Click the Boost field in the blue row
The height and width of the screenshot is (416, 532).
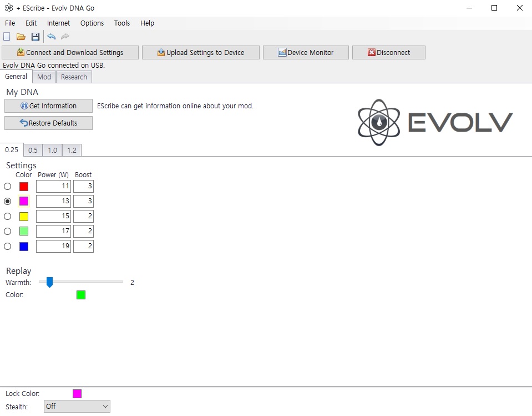click(83, 246)
